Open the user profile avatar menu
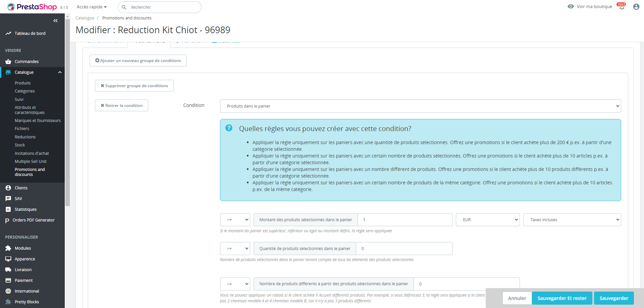The image size is (644, 308). tap(636, 7)
